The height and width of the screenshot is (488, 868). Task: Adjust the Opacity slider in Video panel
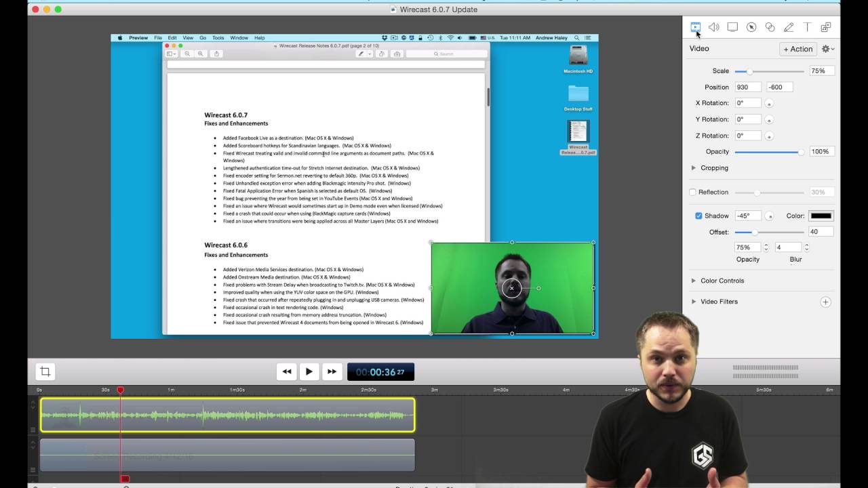click(x=770, y=152)
